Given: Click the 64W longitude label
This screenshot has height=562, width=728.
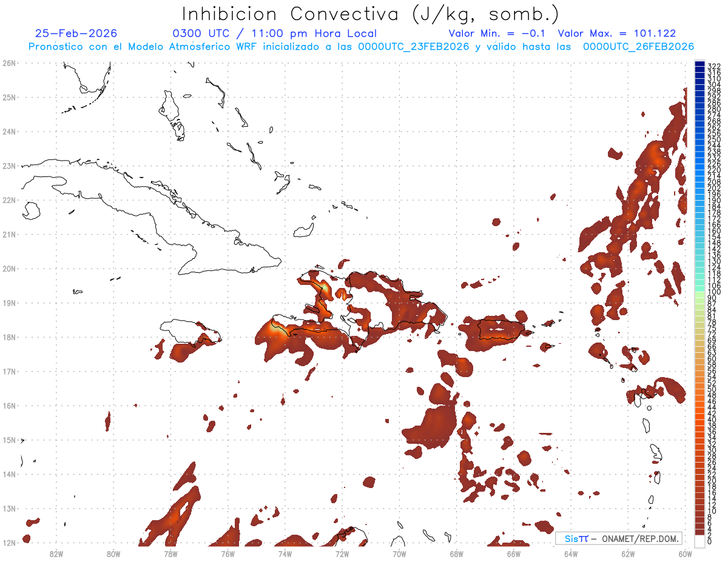Looking at the screenshot, I should click(x=571, y=553).
